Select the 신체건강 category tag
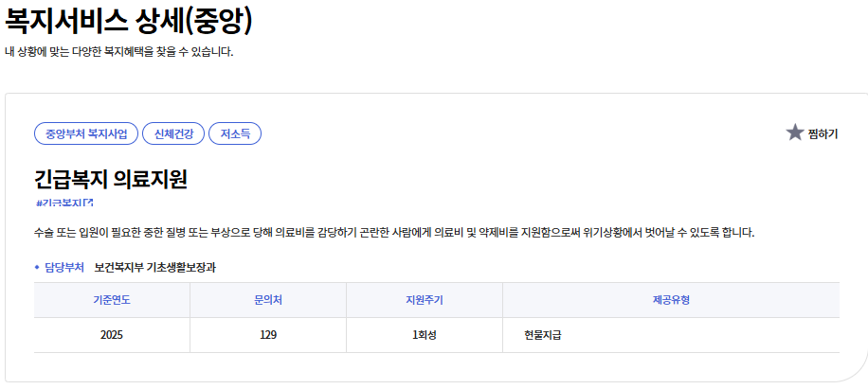 tap(173, 134)
